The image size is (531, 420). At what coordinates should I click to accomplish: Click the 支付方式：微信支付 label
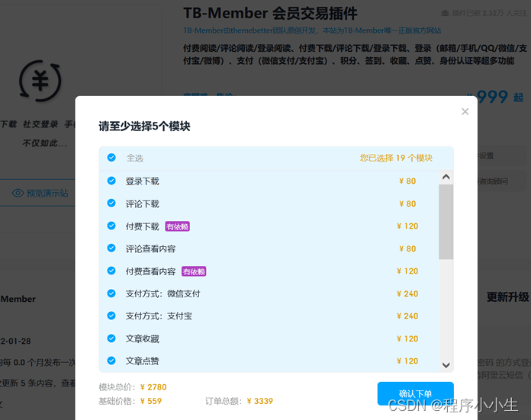click(163, 293)
